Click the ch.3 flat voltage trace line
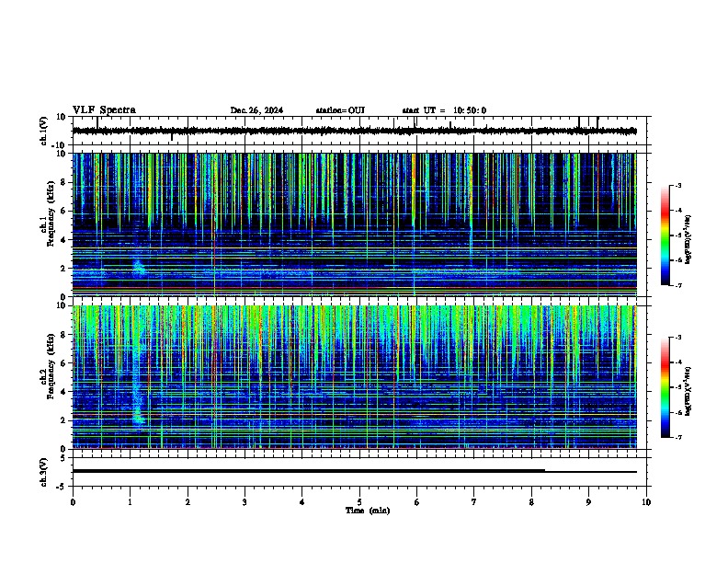Viewport: 728px width, 563px height. click(x=354, y=471)
